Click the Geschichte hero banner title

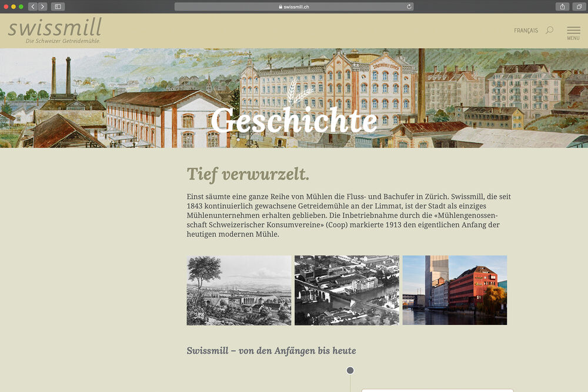click(294, 120)
